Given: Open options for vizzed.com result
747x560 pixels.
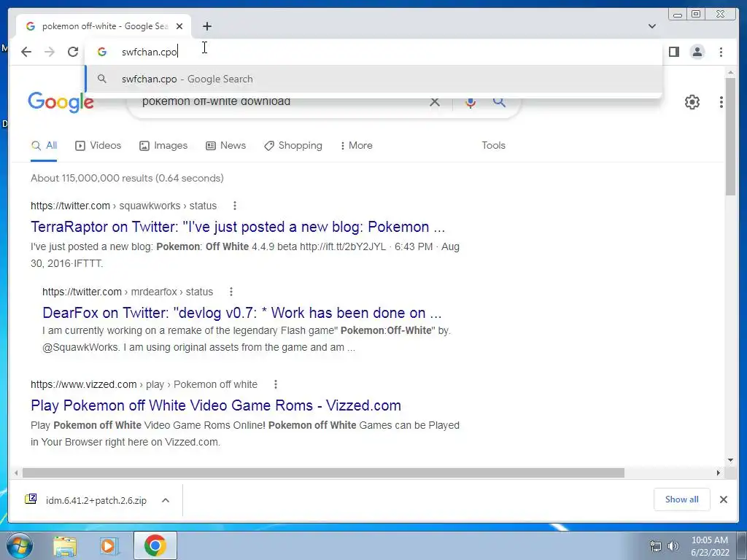Looking at the screenshot, I should (275, 384).
